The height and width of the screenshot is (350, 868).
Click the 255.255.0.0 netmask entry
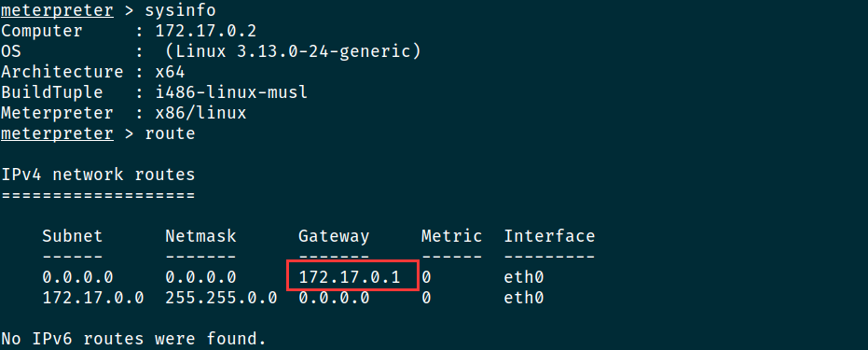(221, 298)
